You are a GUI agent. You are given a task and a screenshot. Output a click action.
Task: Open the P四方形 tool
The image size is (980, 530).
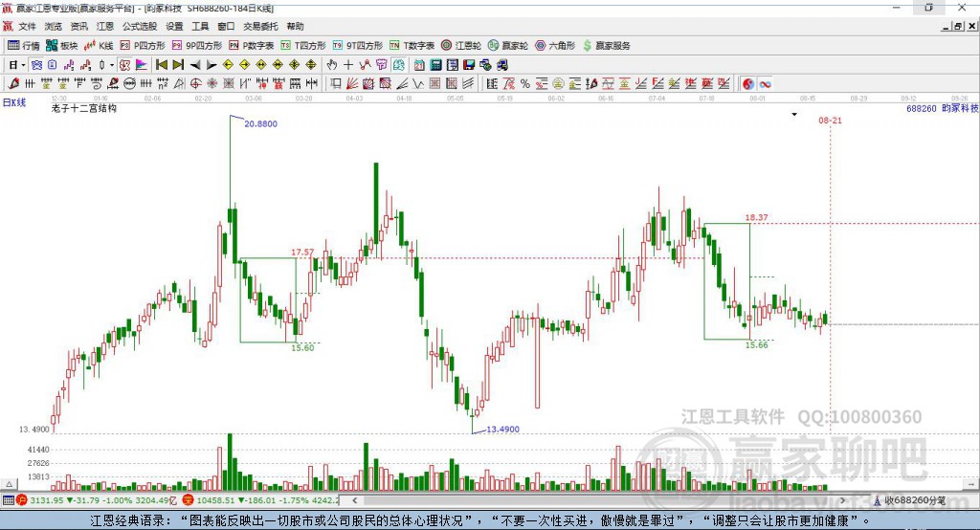143,46
